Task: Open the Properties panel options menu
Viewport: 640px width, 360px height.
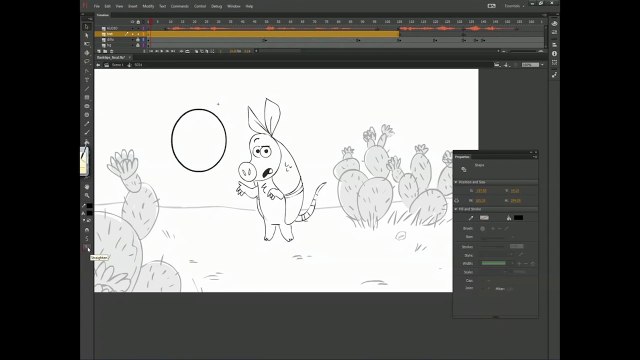Action: pos(535,157)
